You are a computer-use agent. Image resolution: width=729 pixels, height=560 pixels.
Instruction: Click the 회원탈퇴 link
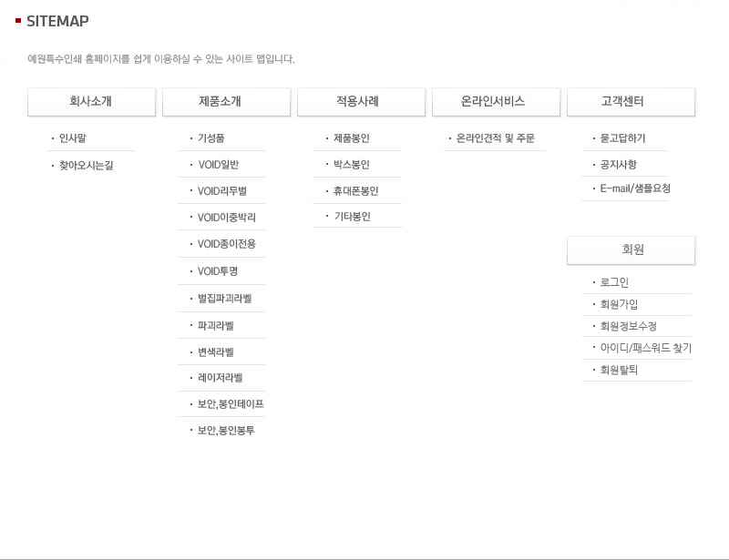tap(618, 370)
